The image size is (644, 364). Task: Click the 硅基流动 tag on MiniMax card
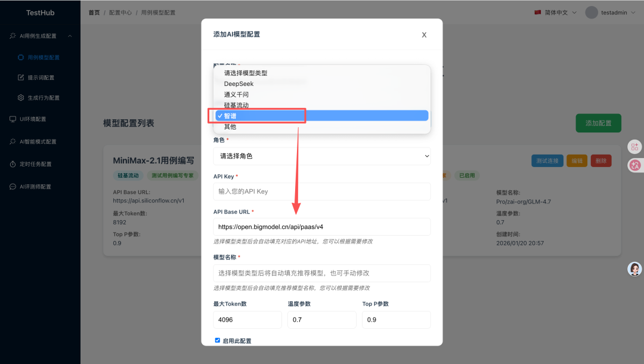128,175
